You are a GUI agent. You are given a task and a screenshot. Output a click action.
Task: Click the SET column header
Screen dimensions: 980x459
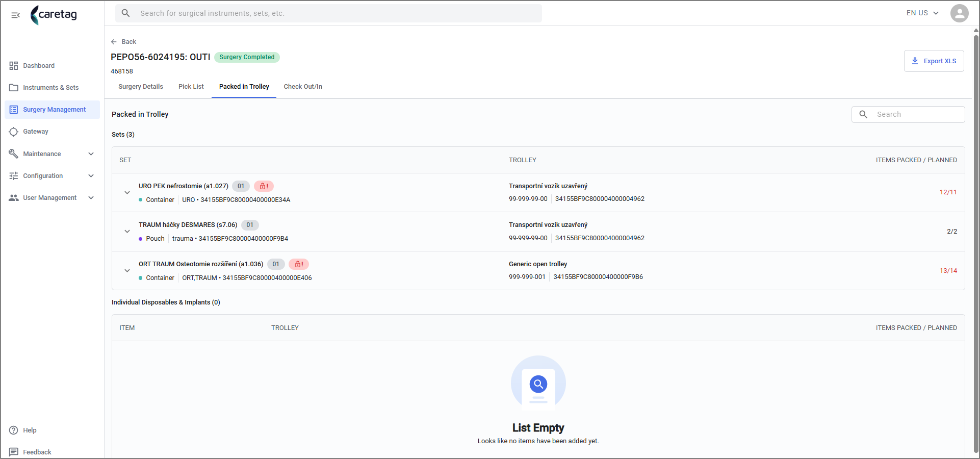click(x=125, y=160)
